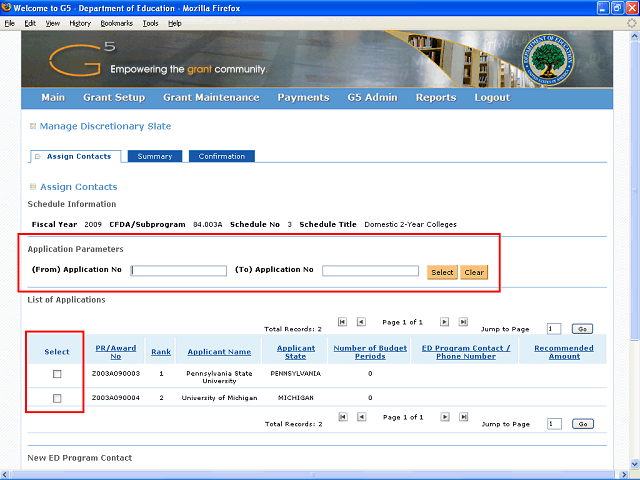Open the Grant Maintenance navigation menu
Viewport: 640px width, 480px height.
[x=211, y=98]
